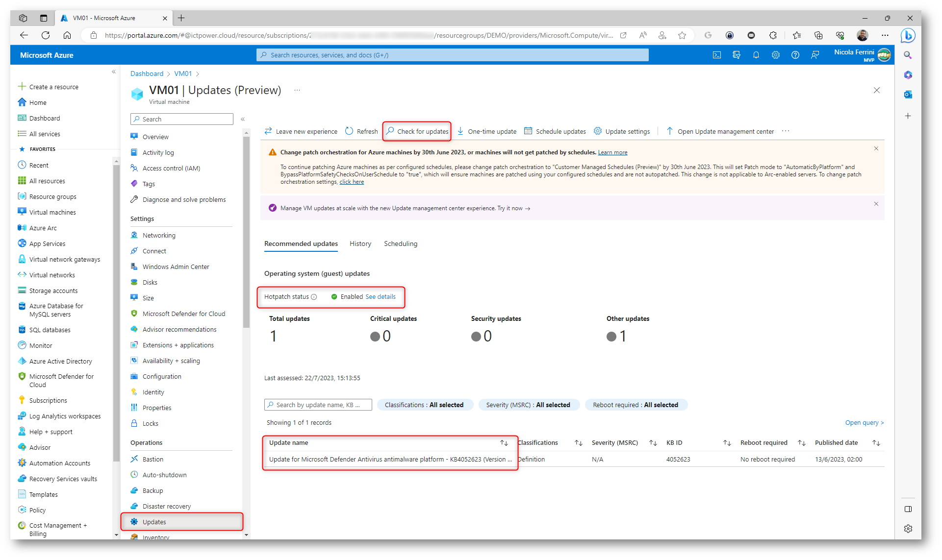Open the browser Extensions puzzle icon
Viewport: 942px width, 560px height.
(773, 35)
